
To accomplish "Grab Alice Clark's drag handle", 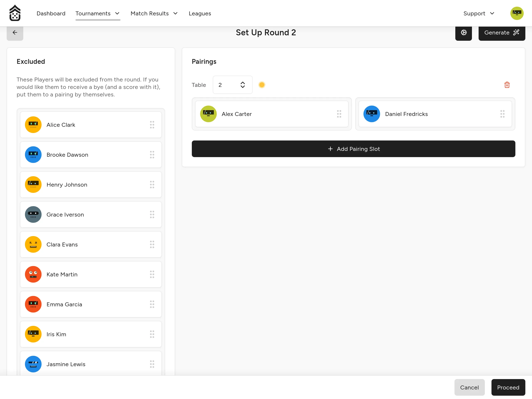I will (152, 125).
